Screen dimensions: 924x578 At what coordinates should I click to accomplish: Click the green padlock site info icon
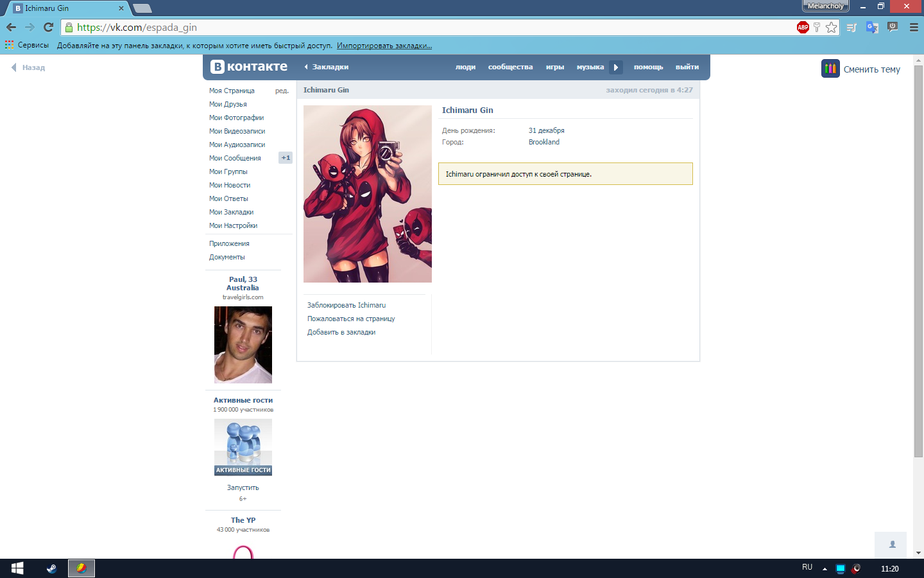pyautogui.click(x=69, y=27)
